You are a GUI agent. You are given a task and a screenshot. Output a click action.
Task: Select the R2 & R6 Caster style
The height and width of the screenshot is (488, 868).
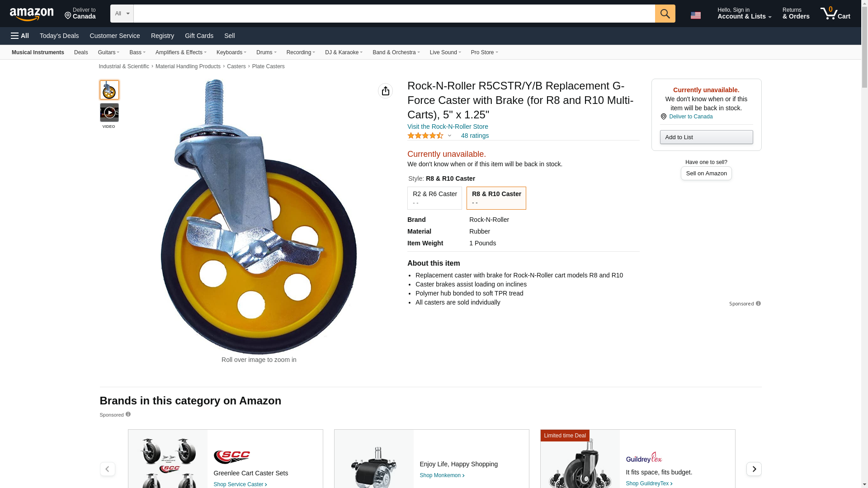click(x=434, y=198)
